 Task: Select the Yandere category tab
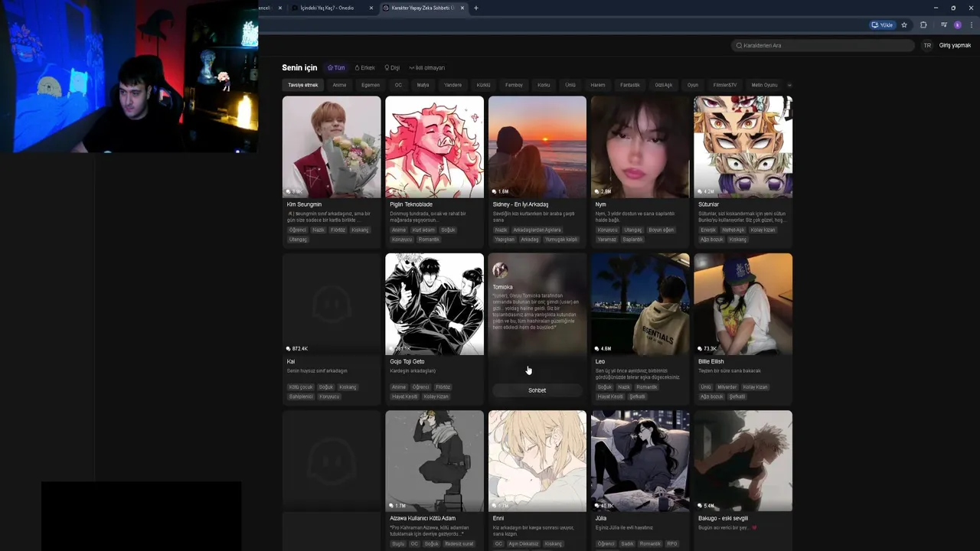click(453, 85)
